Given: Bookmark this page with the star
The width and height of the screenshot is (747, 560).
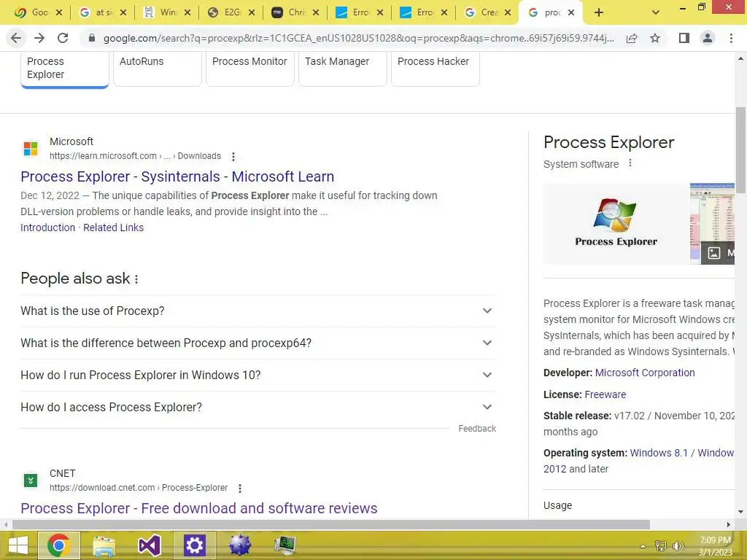Looking at the screenshot, I should (655, 38).
